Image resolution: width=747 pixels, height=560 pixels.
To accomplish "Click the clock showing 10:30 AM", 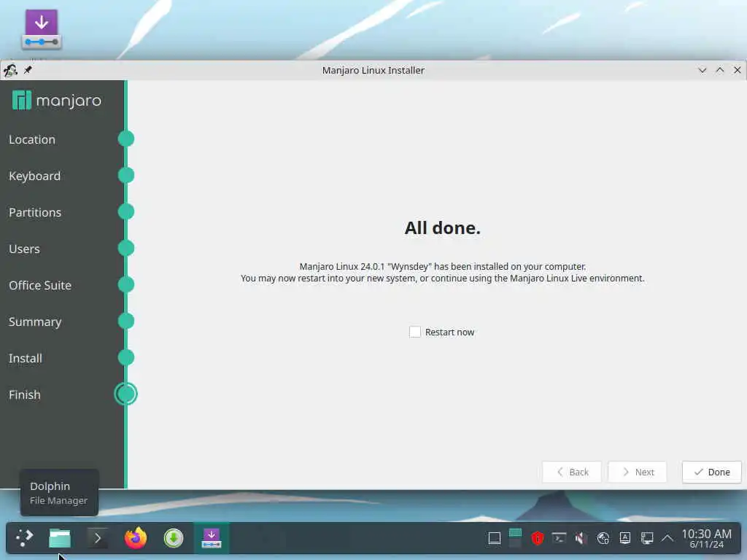I will point(706,539).
